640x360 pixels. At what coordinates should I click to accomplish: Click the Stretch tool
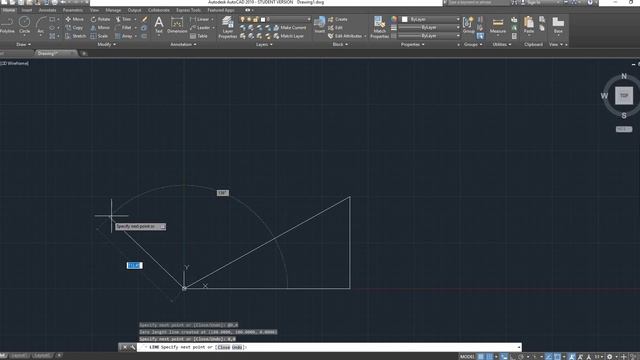(76, 36)
